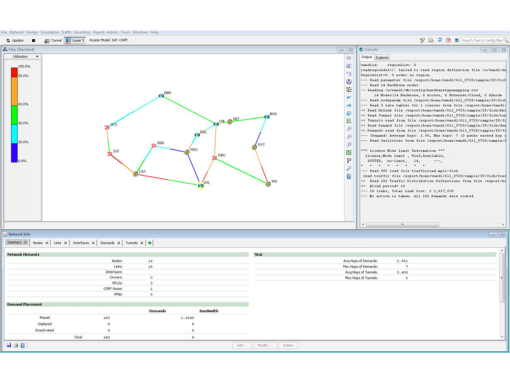This screenshot has width=510, height=382.
Task: Open the Utilization legend dropdown
Action: (x=22, y=57)
